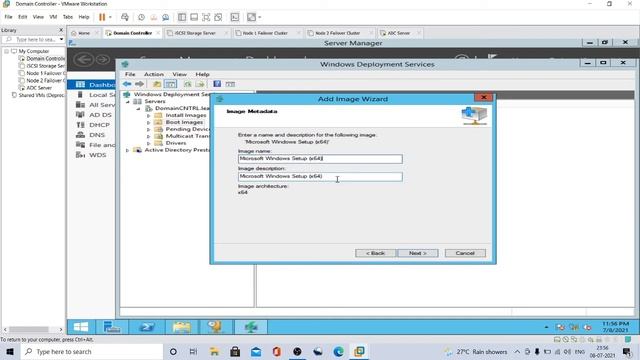Select AD DS in the Server Manager sidebar
Image resolution: width=640 pixels, height=360 pixels.
coord(100,115)
